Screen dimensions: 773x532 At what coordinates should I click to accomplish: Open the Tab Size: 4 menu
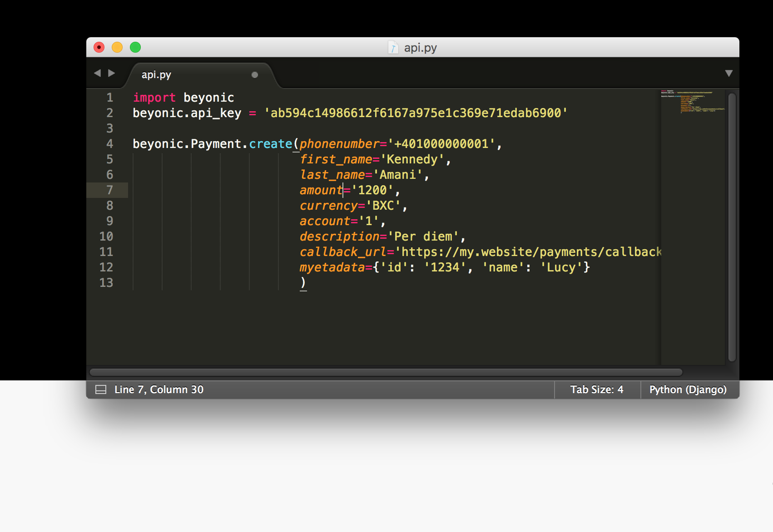pyautogui.click(x=597, y=389)
